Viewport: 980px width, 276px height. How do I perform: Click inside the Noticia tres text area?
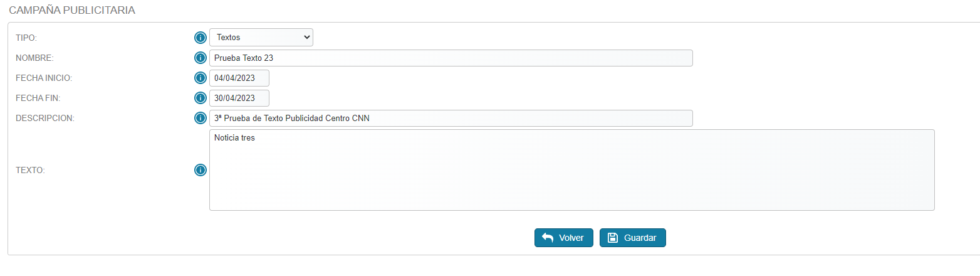[x=572, y=170]
